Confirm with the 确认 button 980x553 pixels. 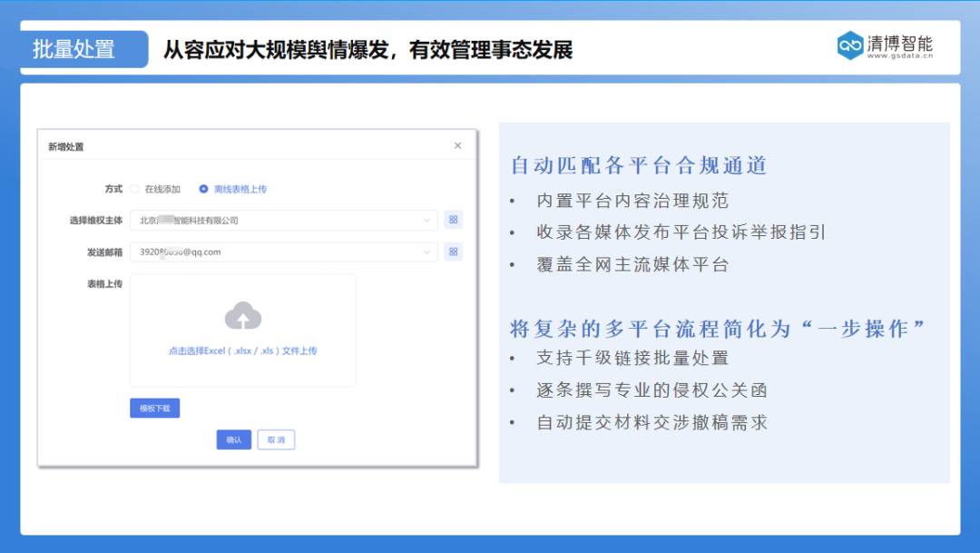[234, 439]
